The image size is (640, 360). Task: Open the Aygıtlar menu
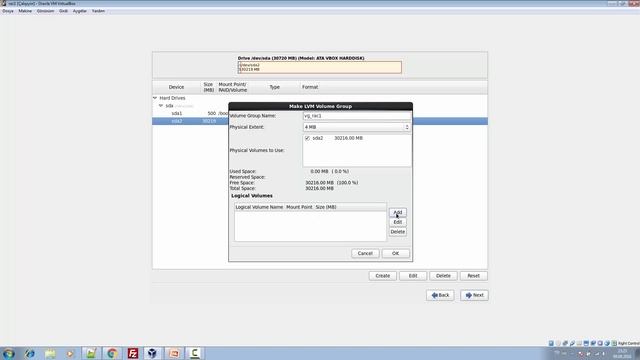point(80,11)
